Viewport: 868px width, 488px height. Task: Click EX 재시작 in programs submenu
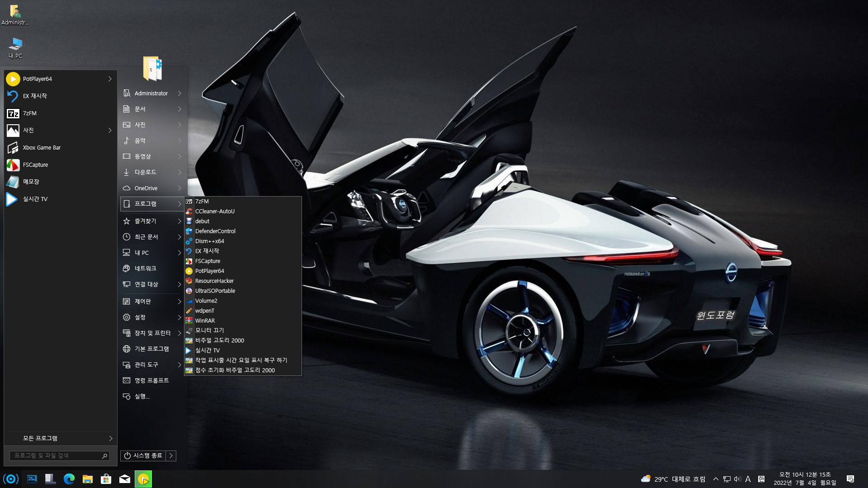243,251
